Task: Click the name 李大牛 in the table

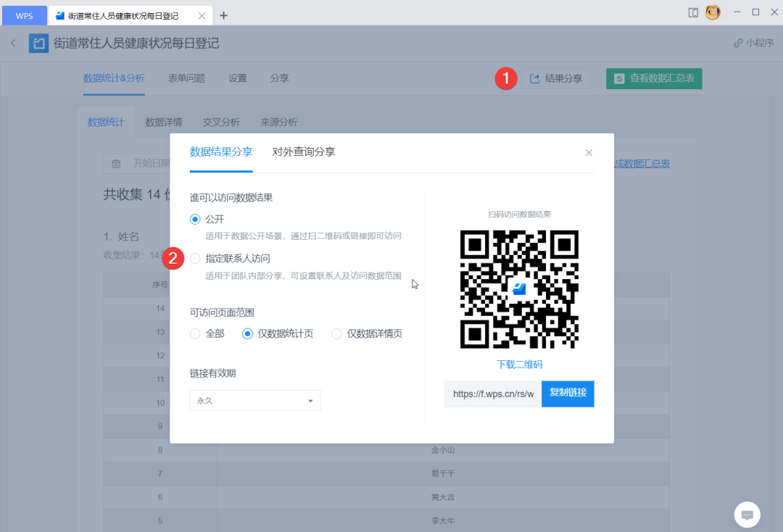Action: pos(443,520)
